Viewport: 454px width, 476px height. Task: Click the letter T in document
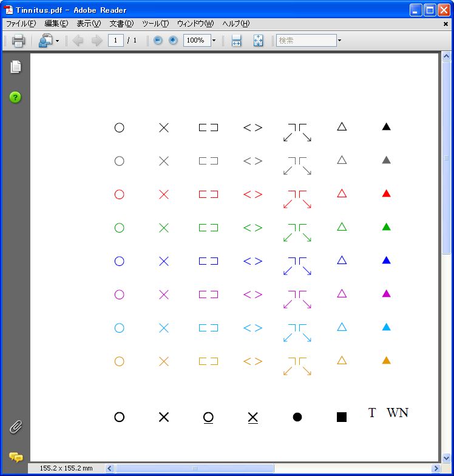tap(372, 413)
